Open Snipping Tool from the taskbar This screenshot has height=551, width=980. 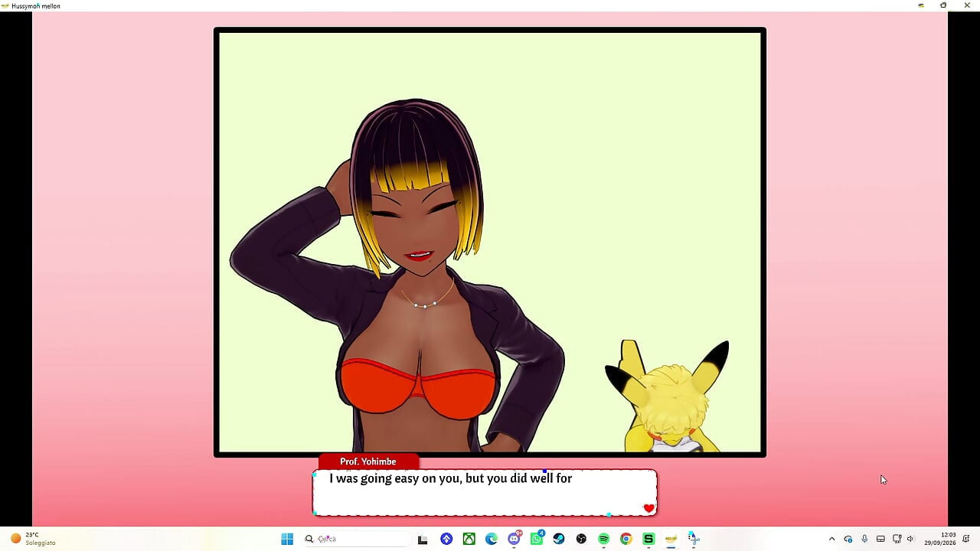coord(694,539)
